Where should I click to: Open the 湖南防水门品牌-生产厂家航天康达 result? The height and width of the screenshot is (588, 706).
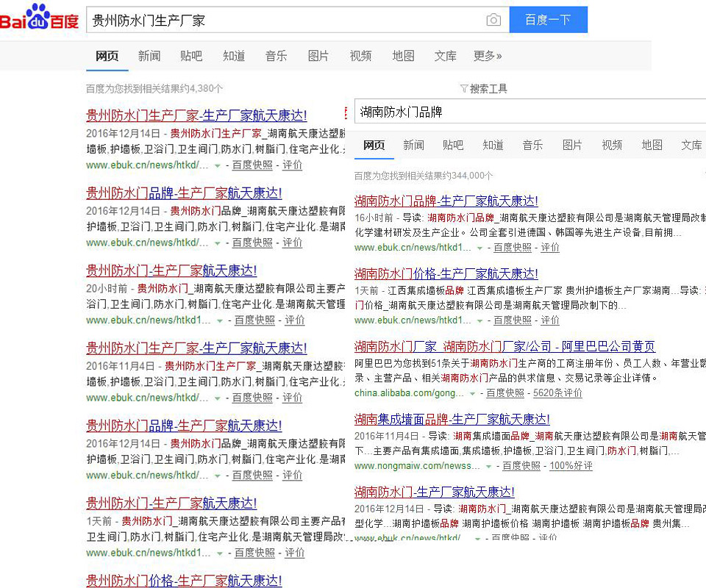(446, 201)
